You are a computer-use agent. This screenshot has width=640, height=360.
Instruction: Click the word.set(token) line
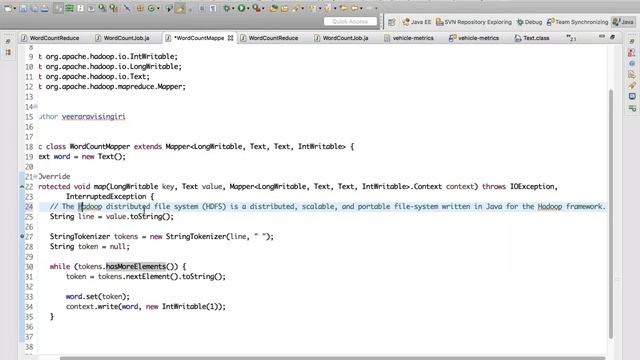point(98,296)
